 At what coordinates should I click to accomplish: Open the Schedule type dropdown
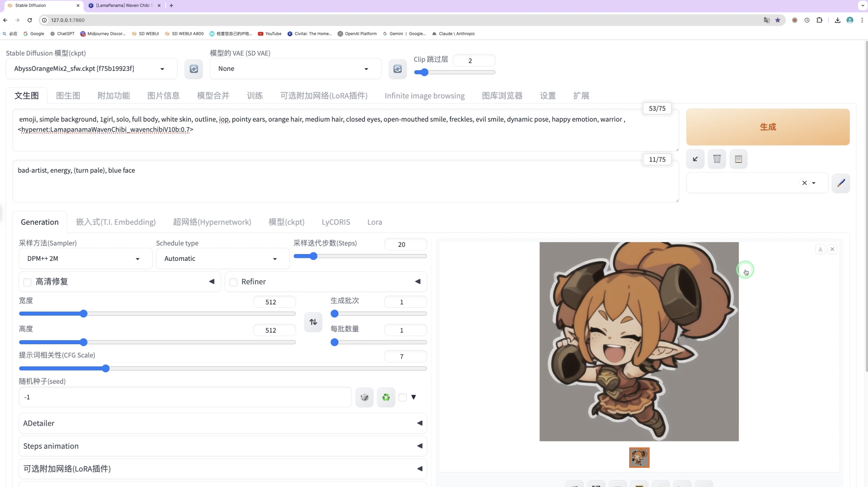coord(223,259)
